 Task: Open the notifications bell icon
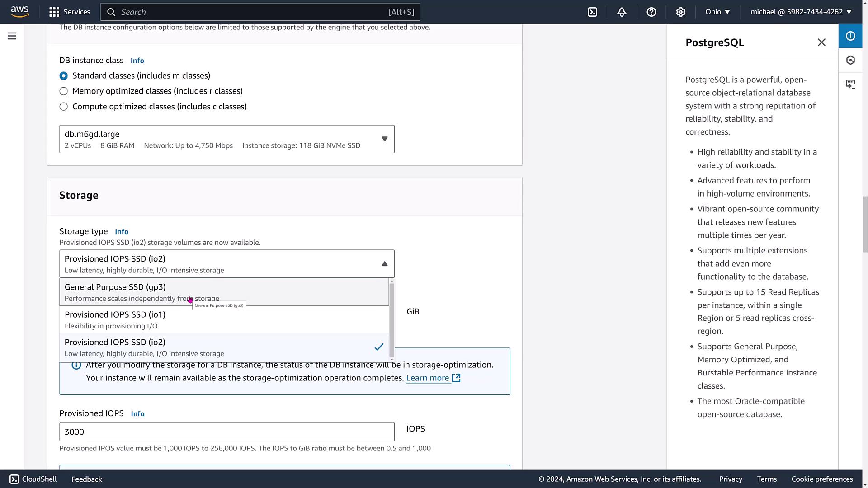click(622, 12)
